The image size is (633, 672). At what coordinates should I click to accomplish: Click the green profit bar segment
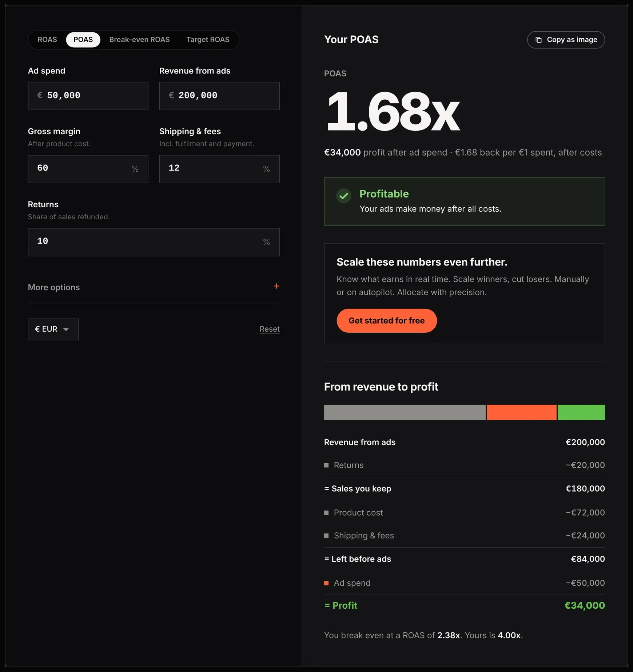[581, 412]
